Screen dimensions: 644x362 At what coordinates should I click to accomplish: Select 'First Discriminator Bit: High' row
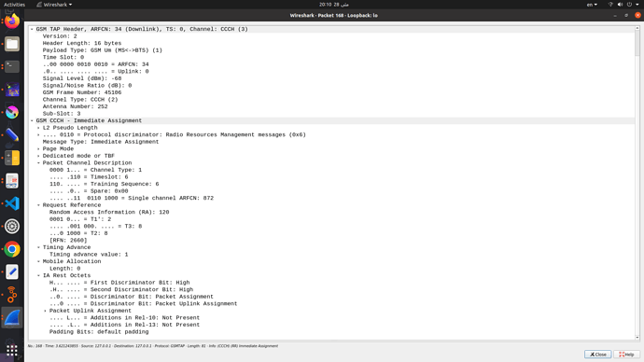(x=331, y=283)
